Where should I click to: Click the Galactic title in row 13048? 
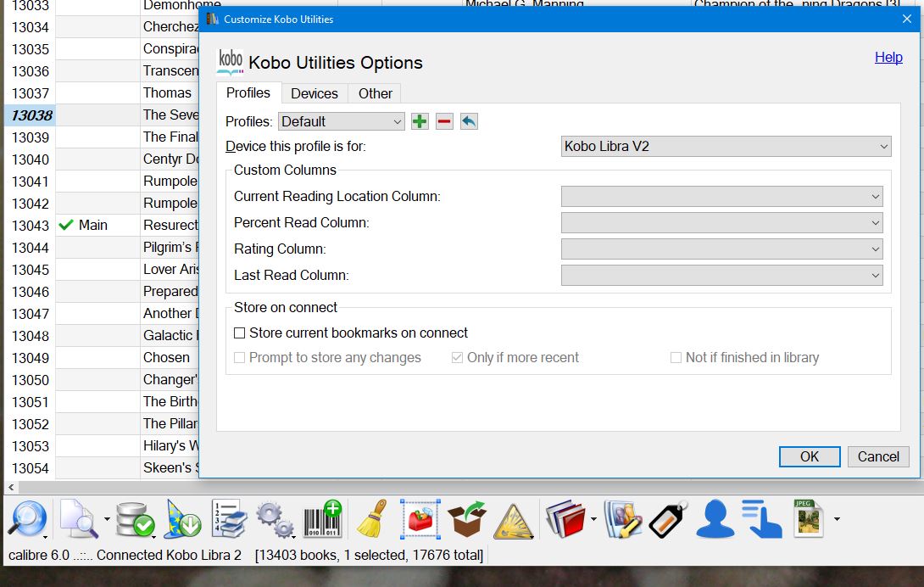click(x=170, y=336)
